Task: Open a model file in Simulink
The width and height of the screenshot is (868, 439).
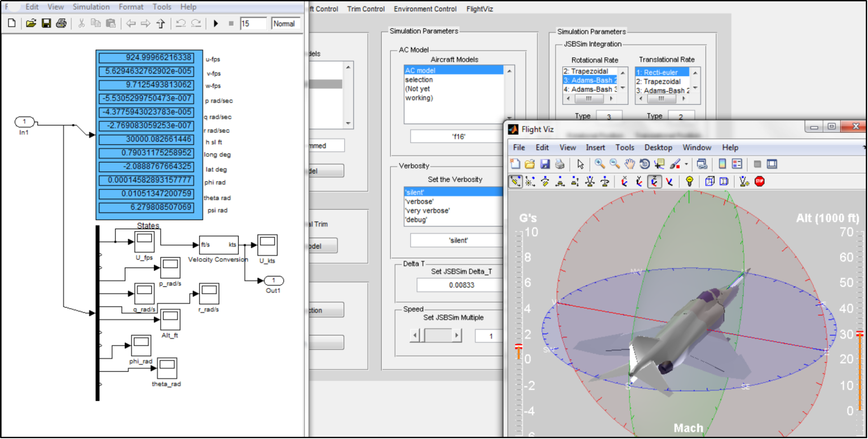Action: 31,23
